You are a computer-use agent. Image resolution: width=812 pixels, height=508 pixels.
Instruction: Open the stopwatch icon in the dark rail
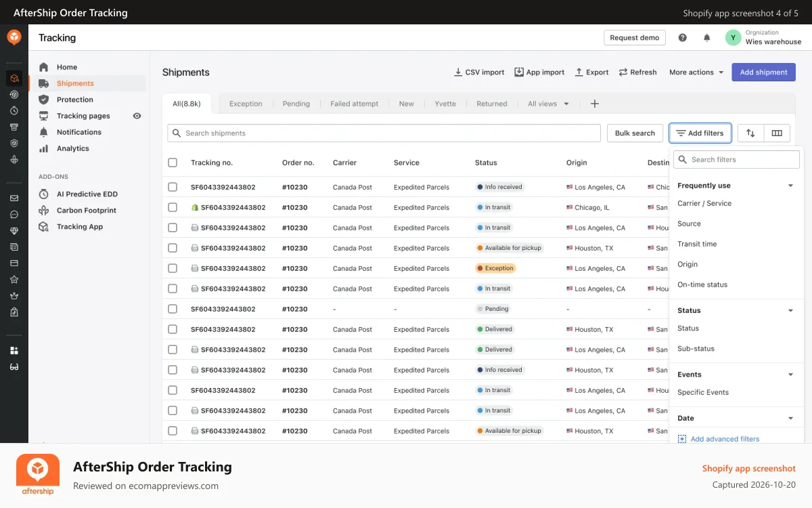click(x=14, y=110)
